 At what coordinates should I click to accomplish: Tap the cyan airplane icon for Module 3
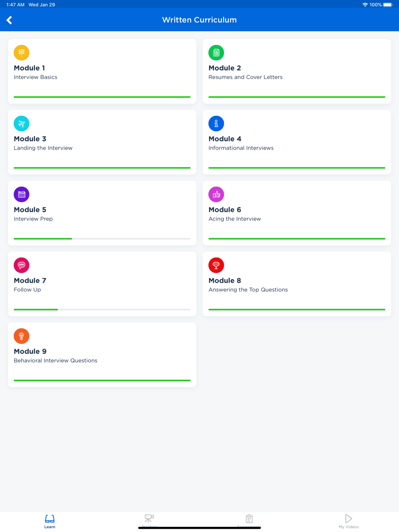pos(22,124)
